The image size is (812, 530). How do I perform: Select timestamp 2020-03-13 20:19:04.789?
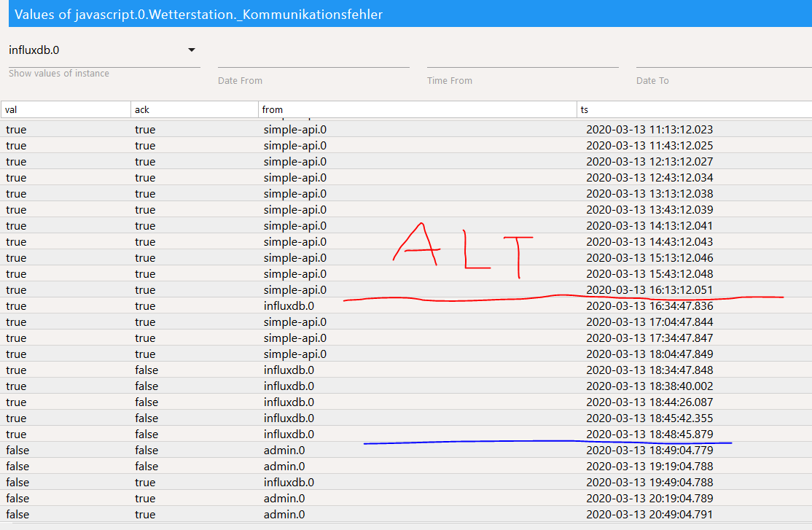click(649, 499)
